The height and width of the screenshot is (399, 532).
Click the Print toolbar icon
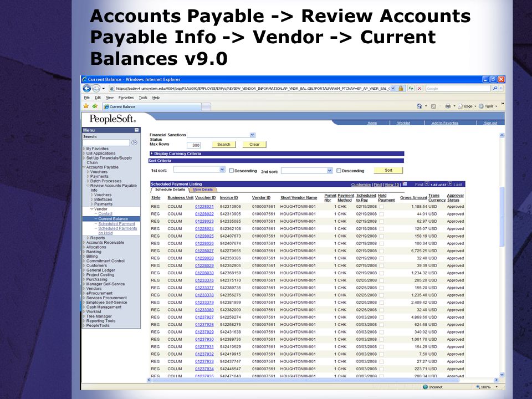(448, 106)
